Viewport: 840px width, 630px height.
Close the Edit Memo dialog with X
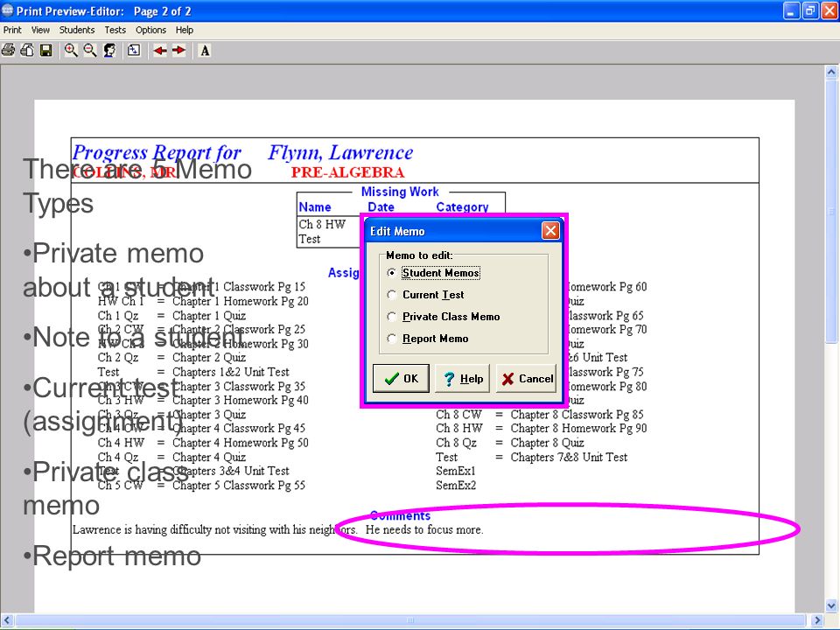(550, 231)
